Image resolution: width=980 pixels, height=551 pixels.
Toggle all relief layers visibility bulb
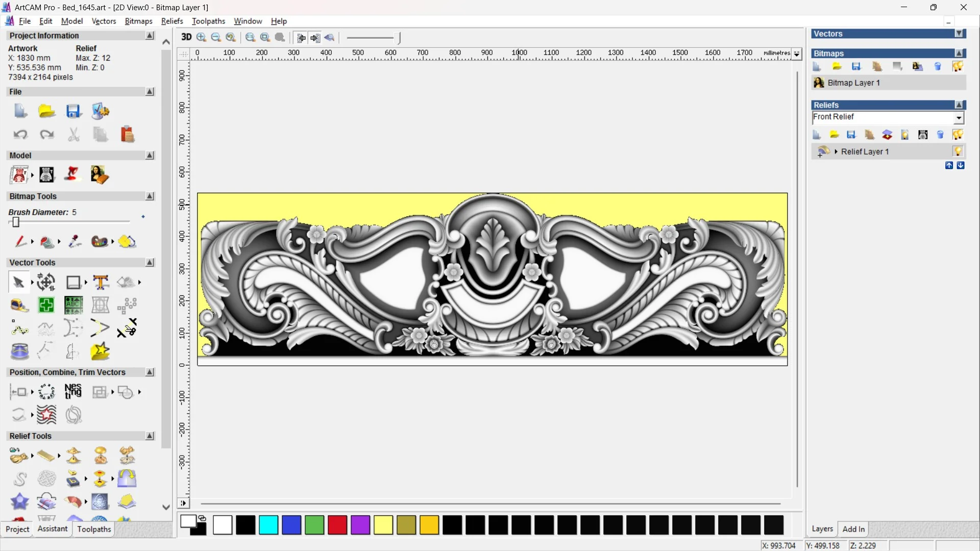pos(957,135)
